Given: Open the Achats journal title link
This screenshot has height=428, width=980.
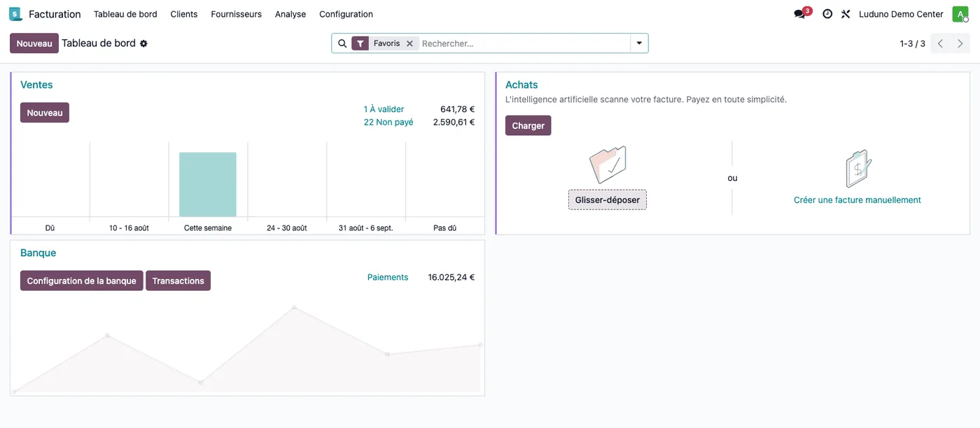Looking at the screenshot, I should point(521,85).
